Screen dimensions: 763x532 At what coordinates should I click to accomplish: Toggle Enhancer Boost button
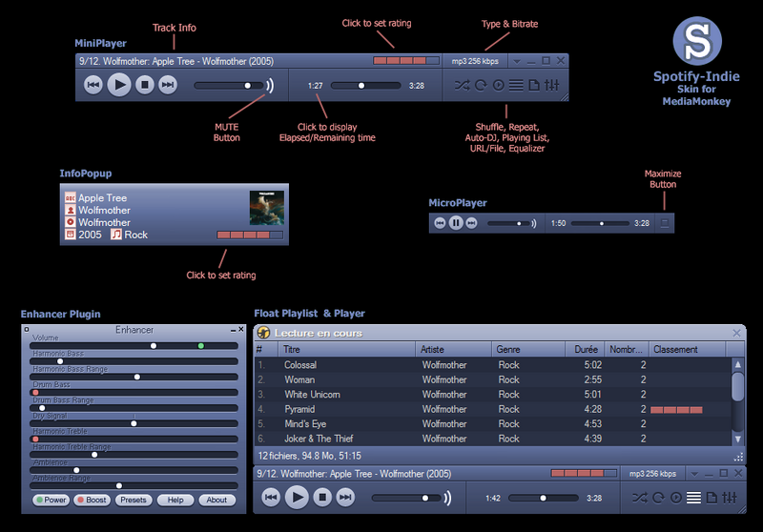pos(92,500)
